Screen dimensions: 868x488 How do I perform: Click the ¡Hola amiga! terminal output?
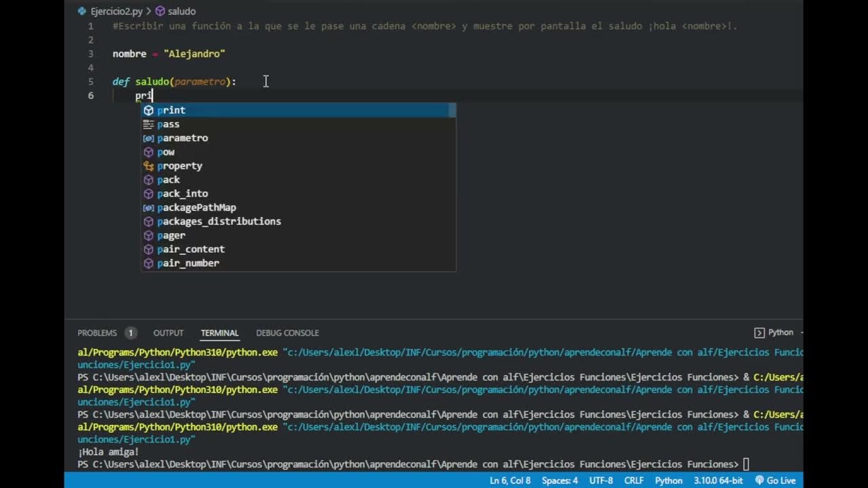coord(108,451)
